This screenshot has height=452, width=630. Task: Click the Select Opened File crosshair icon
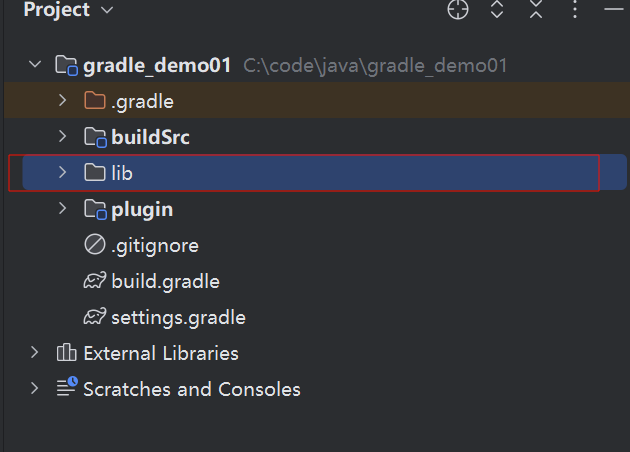pos(458,9)
